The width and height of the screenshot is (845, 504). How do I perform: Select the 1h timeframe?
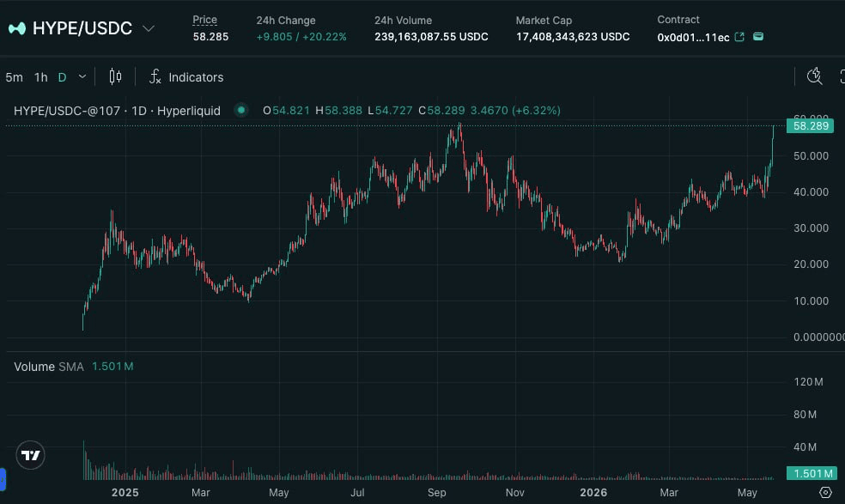(41, 77)
